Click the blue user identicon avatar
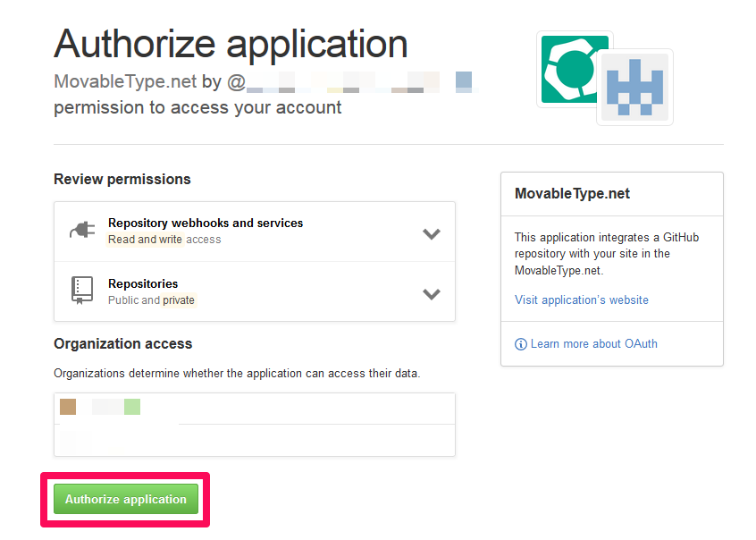Image resolution: width=756 pixels, height=540 pixels. [634, 88]
